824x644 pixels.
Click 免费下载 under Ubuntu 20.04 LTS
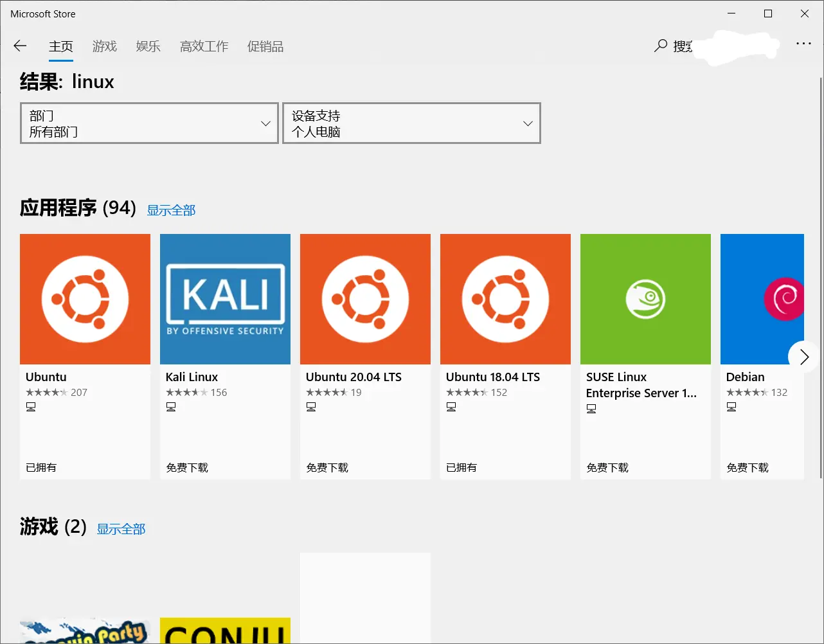pos(327,467)
